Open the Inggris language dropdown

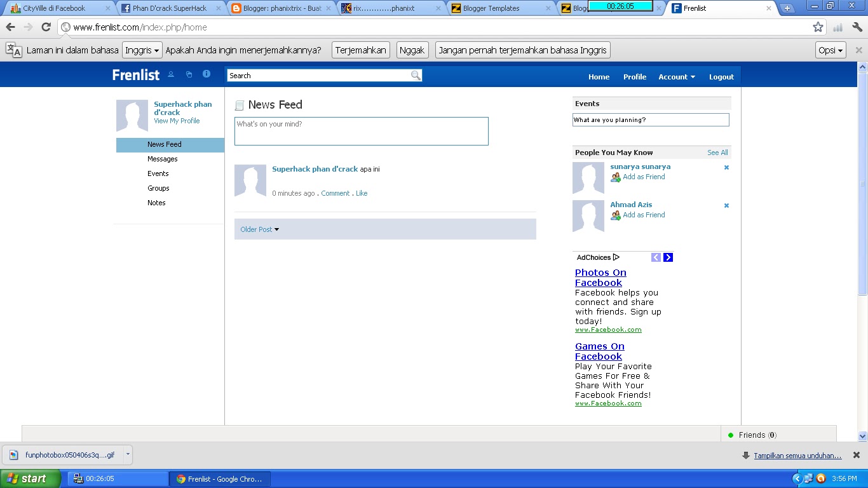tap(142, 50)
